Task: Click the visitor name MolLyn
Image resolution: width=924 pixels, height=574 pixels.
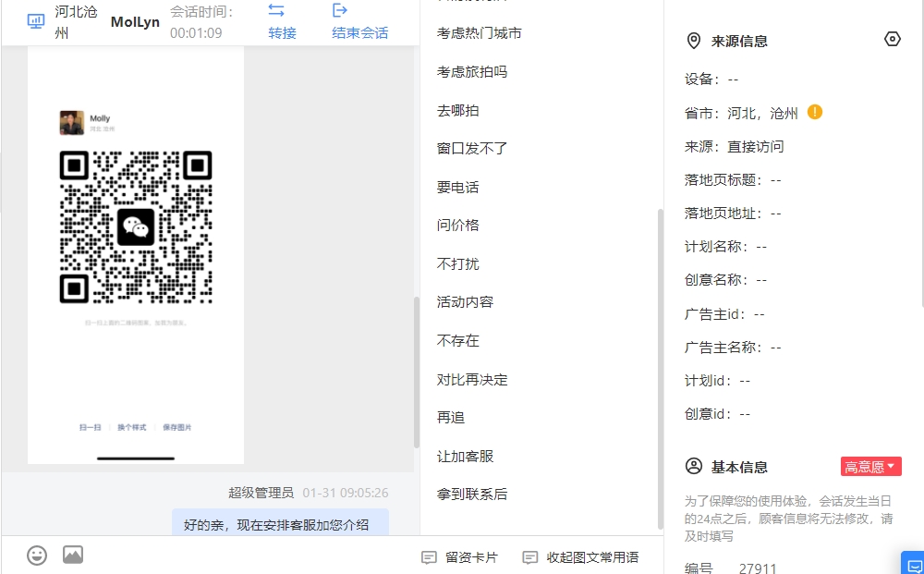Action: pos(135,22)
